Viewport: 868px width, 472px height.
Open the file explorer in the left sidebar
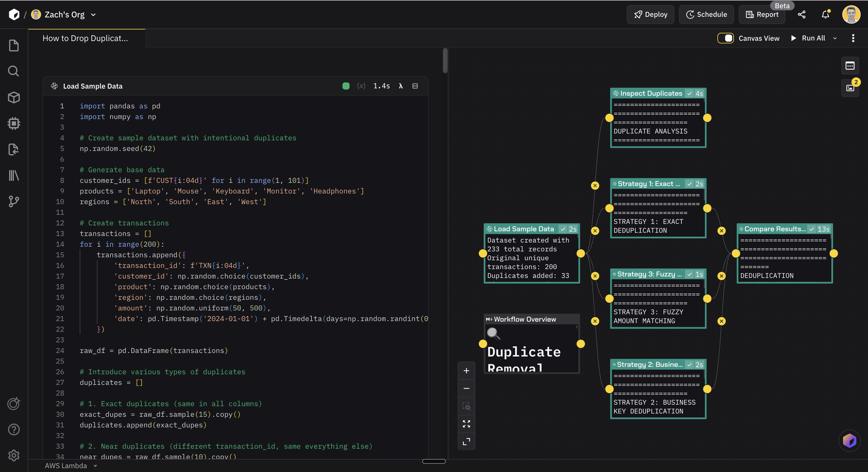tap(14, 45)
